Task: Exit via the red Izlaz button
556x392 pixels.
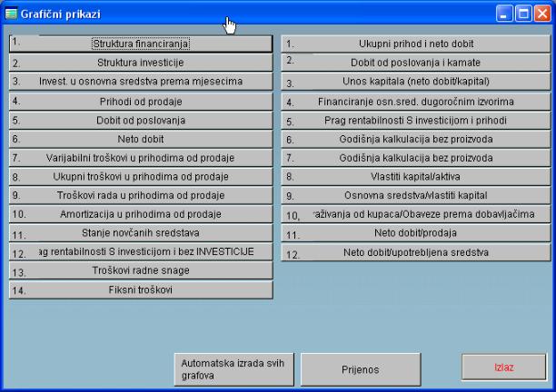Action: (x=504, y=367)
